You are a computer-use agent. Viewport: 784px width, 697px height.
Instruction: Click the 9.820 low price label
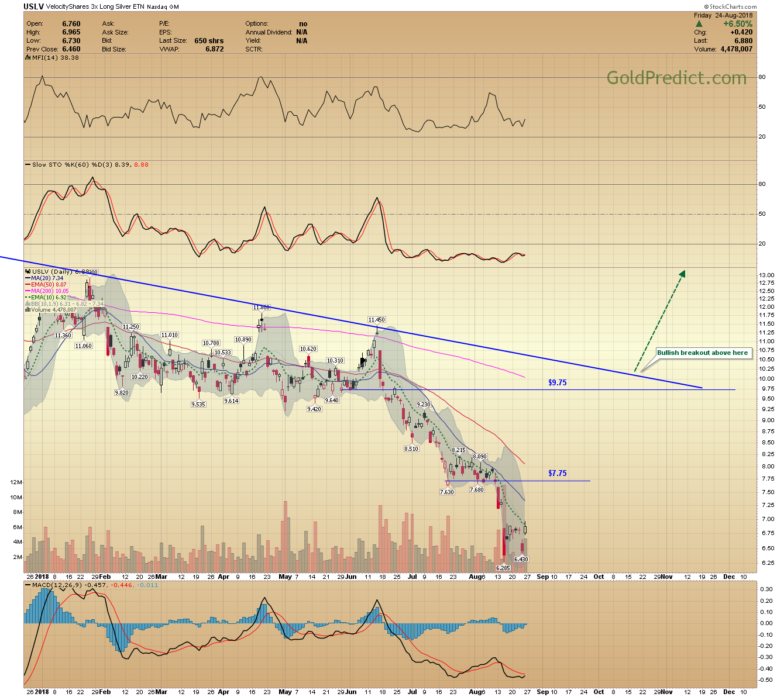[x=121, y=393]
